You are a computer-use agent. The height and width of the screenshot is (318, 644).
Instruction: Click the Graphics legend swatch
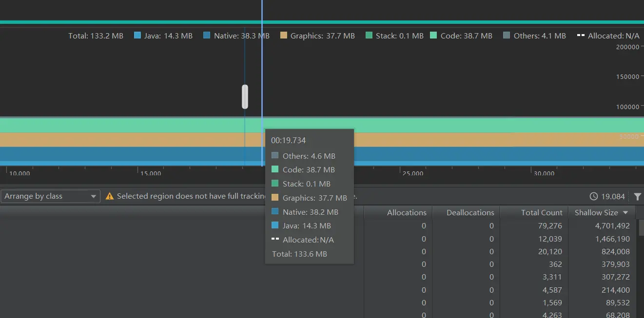(284, 36)
